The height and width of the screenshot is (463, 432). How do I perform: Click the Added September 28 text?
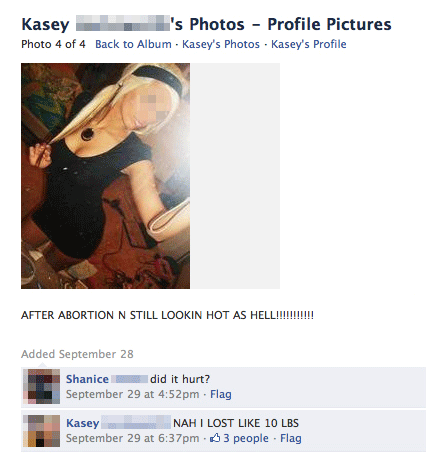77,354
